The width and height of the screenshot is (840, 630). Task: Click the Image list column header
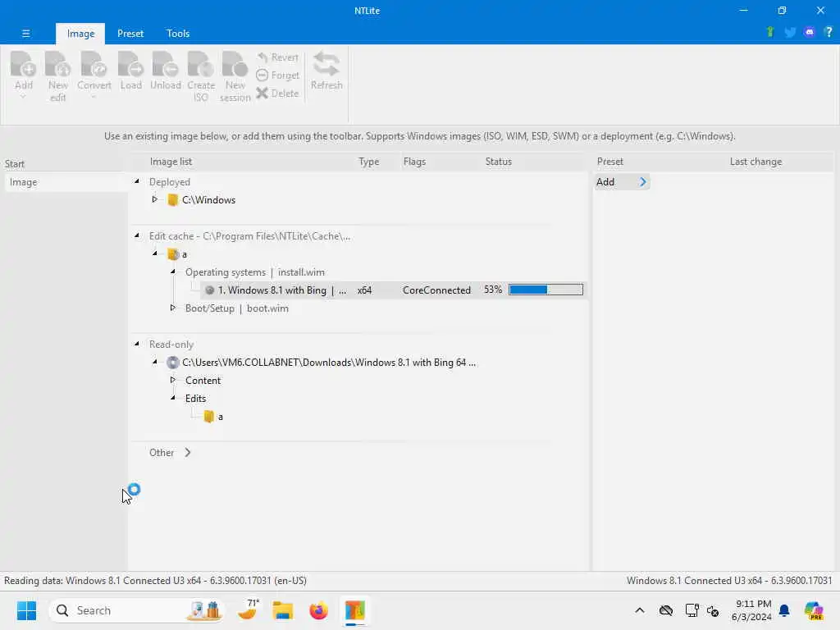(171, 162)
